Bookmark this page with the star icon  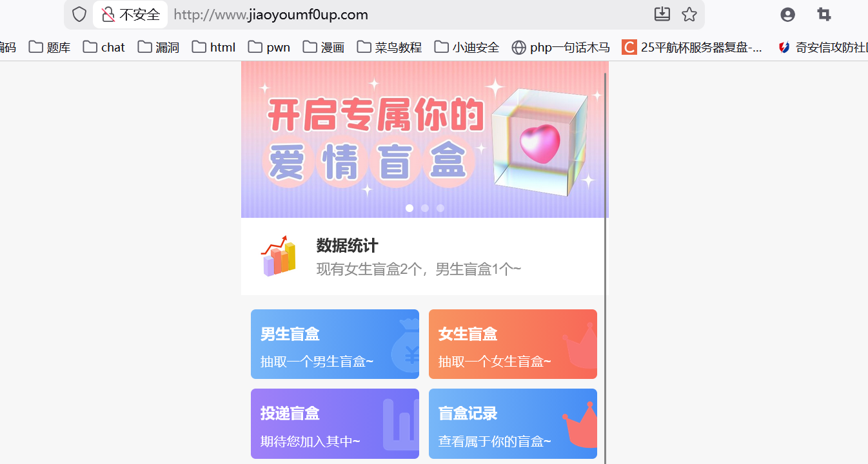(x=689, y=14)
